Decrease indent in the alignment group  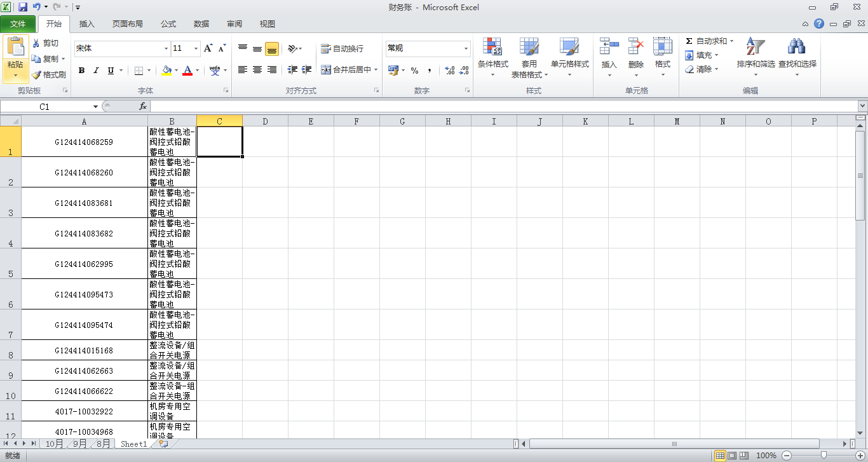[292, 70]
